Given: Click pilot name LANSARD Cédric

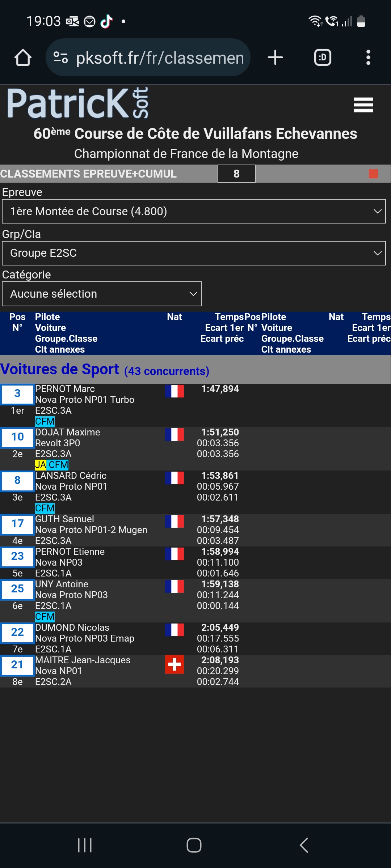Looking at the screenshot, I should click(71, 476).
